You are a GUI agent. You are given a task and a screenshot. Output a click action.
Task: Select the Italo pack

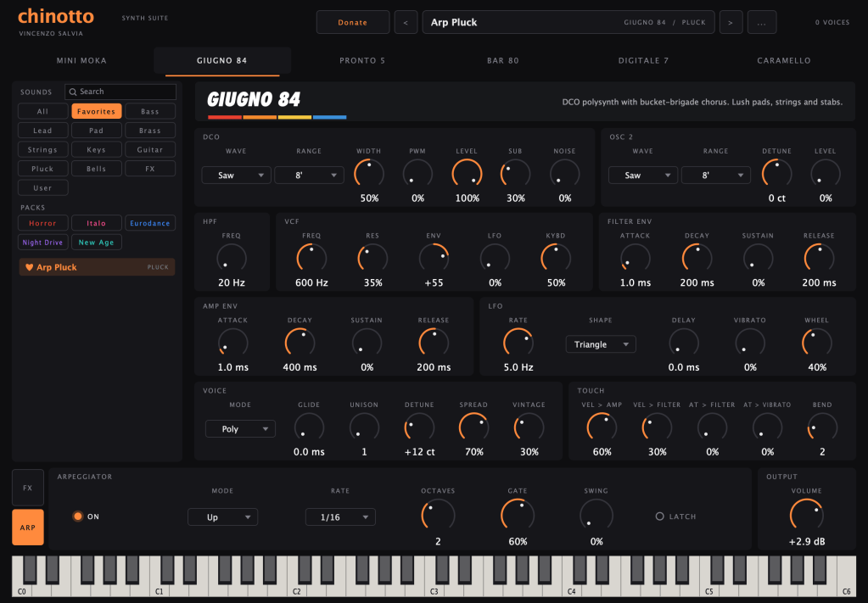click(97, 223)
